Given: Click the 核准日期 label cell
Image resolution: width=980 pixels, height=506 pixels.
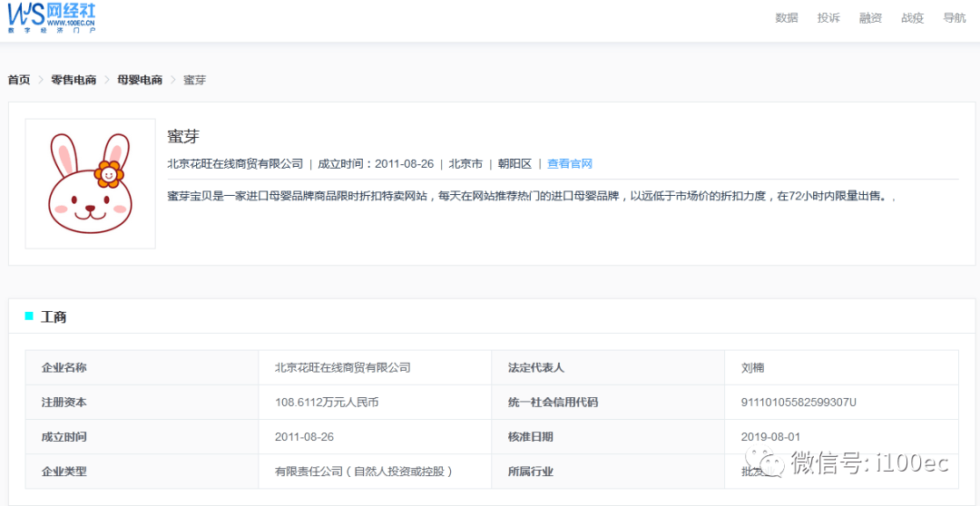Looking at the screenshot, I should point(608,437).
